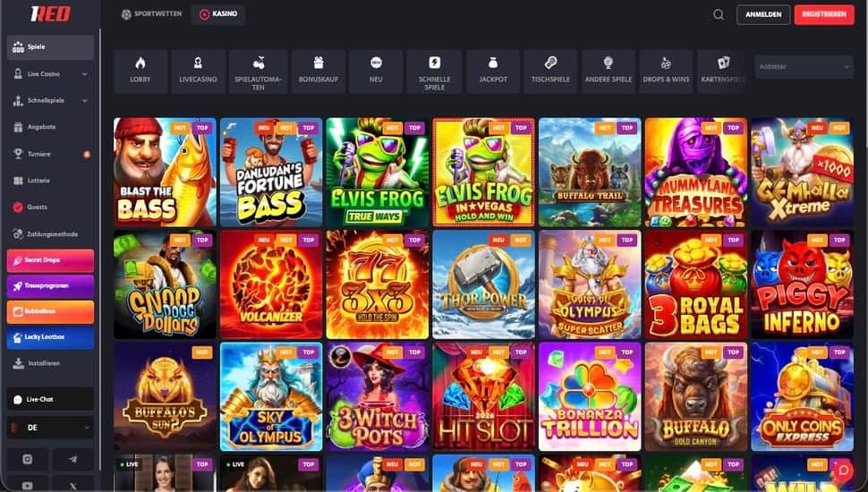Open the 777 3x3 Hold the Spin game
This screenshot has height=492, width=868.
coord(378,284)
